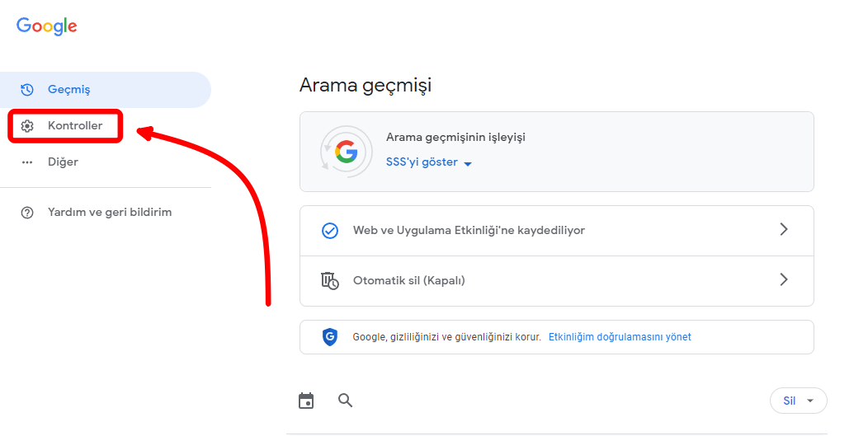Open the calendar date filter icon
Viewport: 868px width, 436px height.
[306, 401]
